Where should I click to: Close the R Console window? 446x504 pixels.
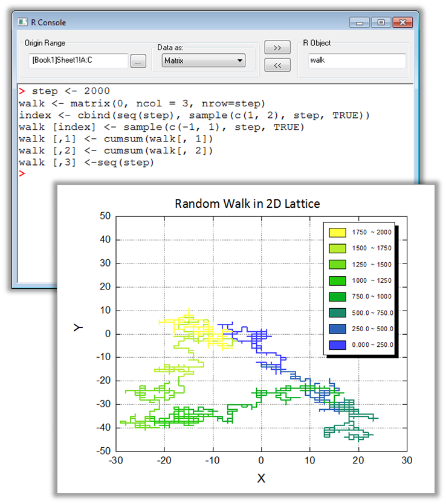402,22
